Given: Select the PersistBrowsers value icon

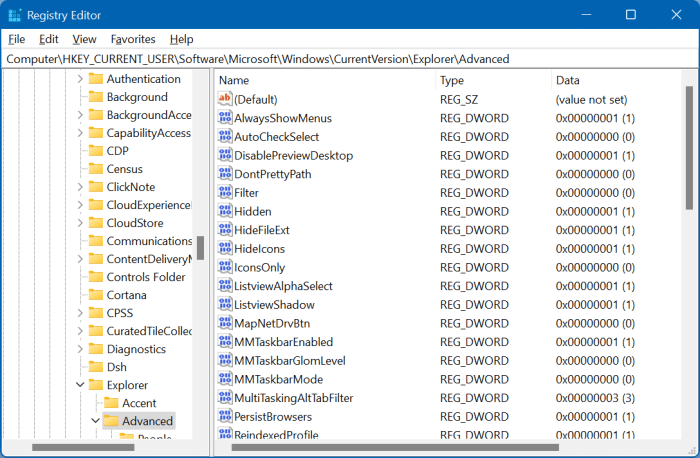Looking at the screenshot, I should [x=225, y=416].
